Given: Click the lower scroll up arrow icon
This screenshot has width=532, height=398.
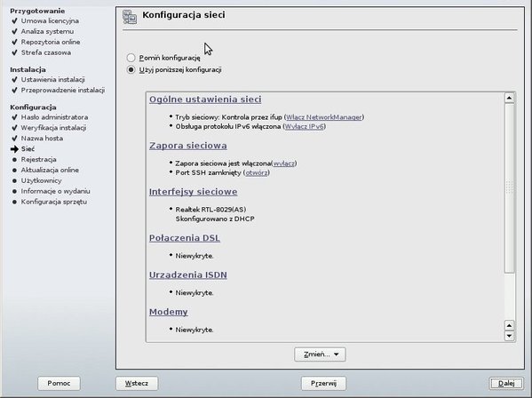Looking at the screenshot, I should tap(509, 325).
